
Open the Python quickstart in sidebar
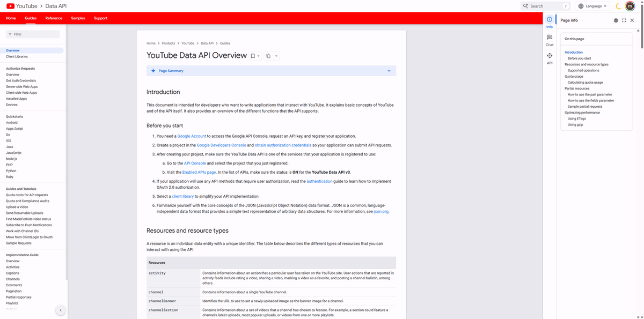pos(11,170)
